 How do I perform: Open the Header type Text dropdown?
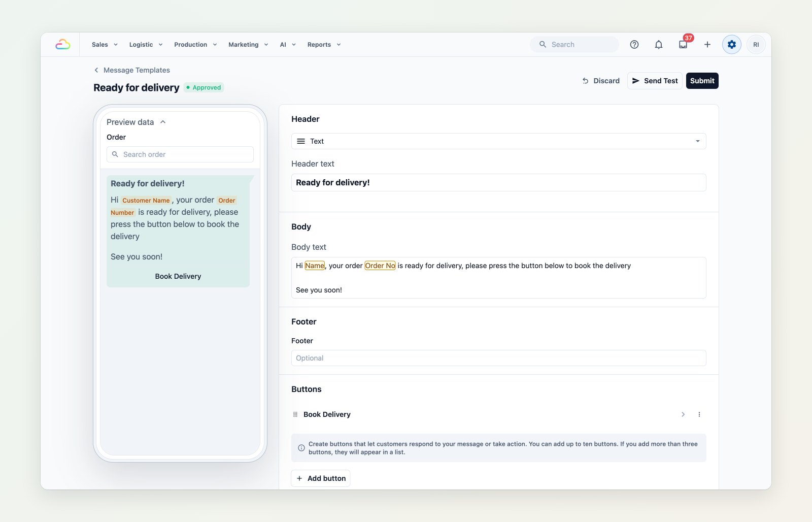coord(499,141)
